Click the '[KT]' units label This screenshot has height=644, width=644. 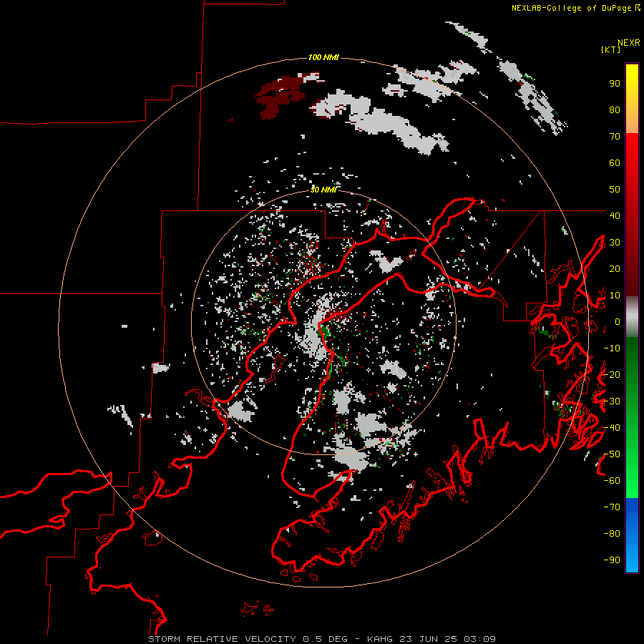point(611,49)
